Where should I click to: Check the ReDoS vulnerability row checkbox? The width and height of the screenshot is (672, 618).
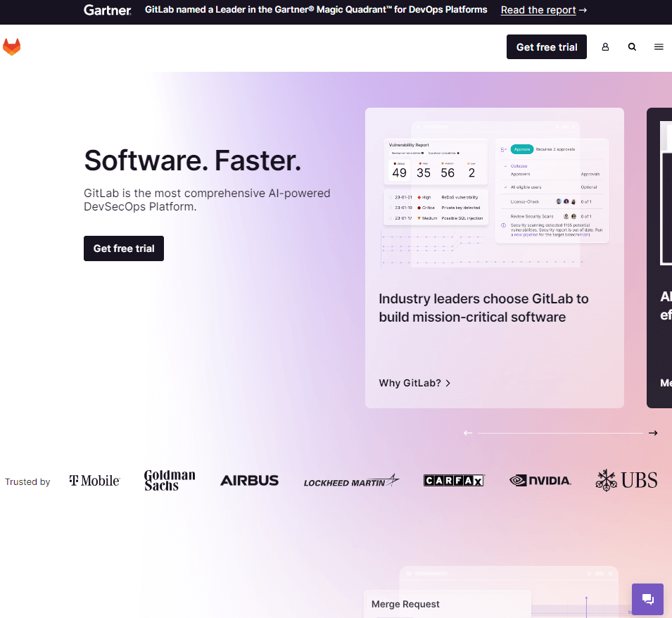tap(390, 198)
